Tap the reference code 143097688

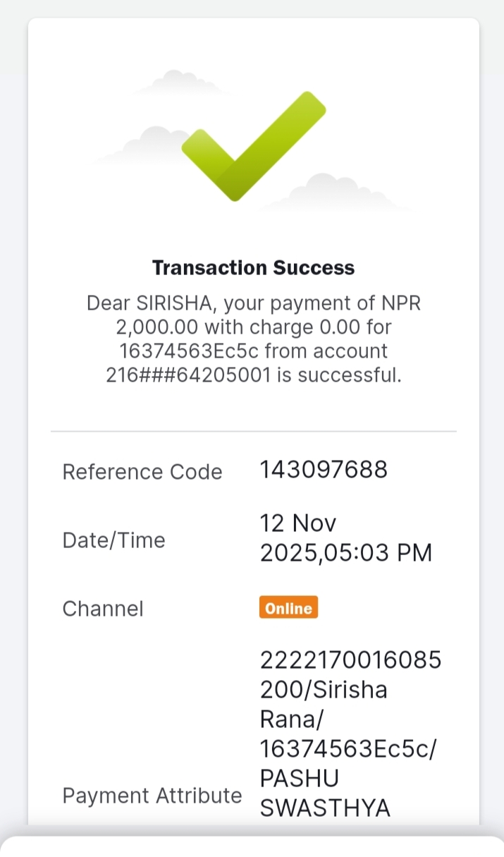pyautogui.click(x=324, y=470)
